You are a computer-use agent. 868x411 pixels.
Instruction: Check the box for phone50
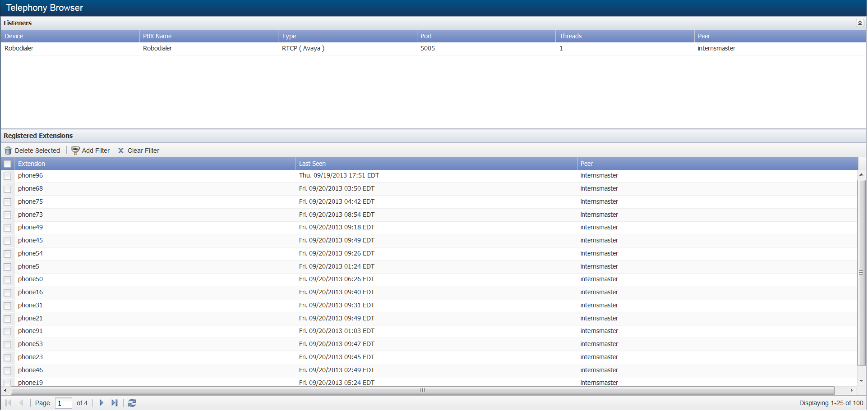point(8,280)
